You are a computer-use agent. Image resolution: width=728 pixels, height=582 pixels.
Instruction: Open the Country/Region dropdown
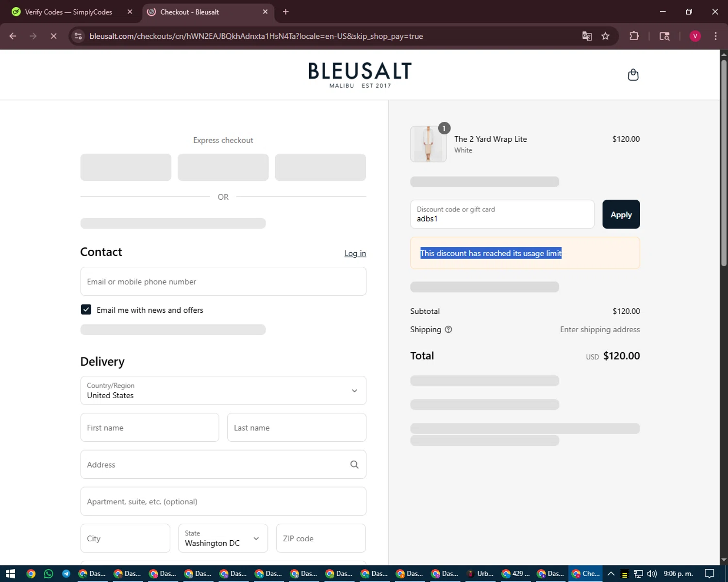tap(223, 390)
